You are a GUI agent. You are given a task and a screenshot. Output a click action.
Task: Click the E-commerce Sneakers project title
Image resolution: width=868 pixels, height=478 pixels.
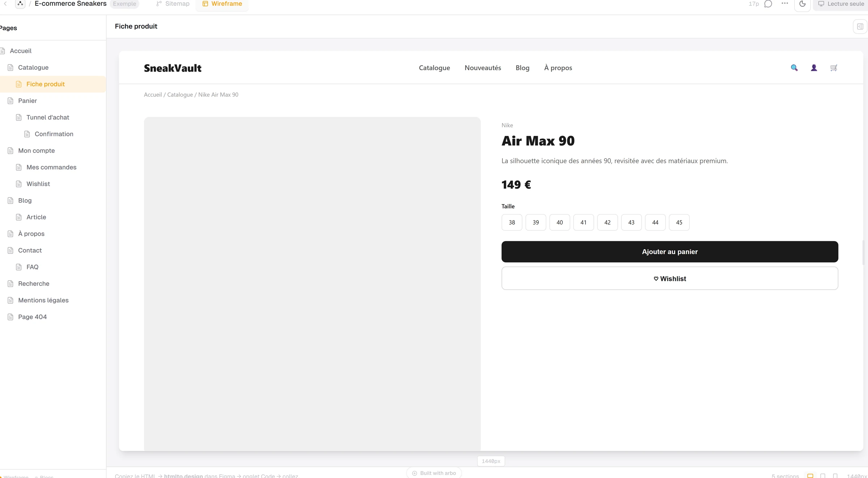click(x=71, y=4)
